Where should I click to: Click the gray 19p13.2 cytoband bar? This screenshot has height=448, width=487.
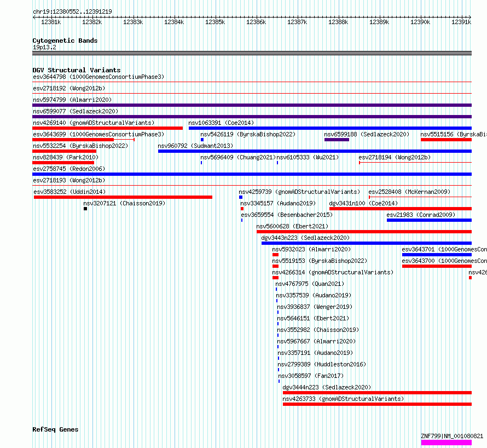coord(252,53)
